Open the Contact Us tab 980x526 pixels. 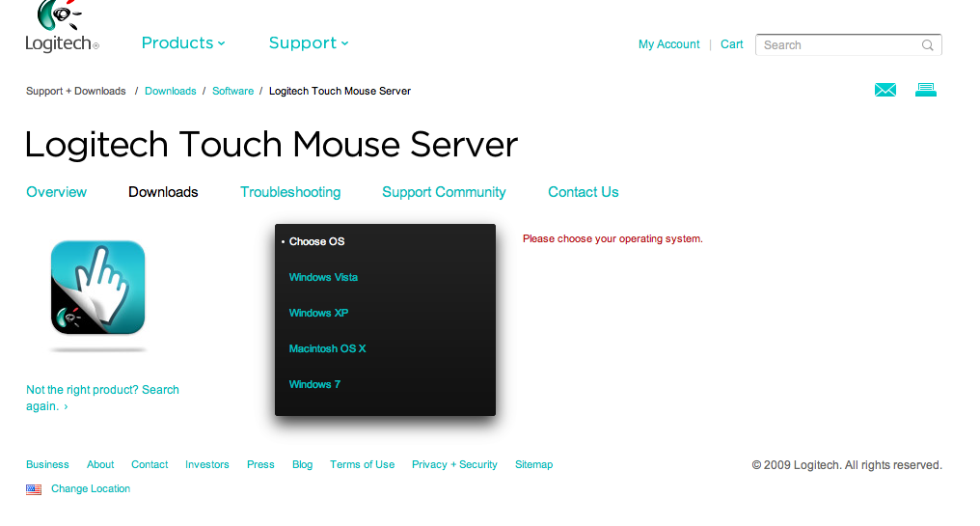tap(584, 192)
